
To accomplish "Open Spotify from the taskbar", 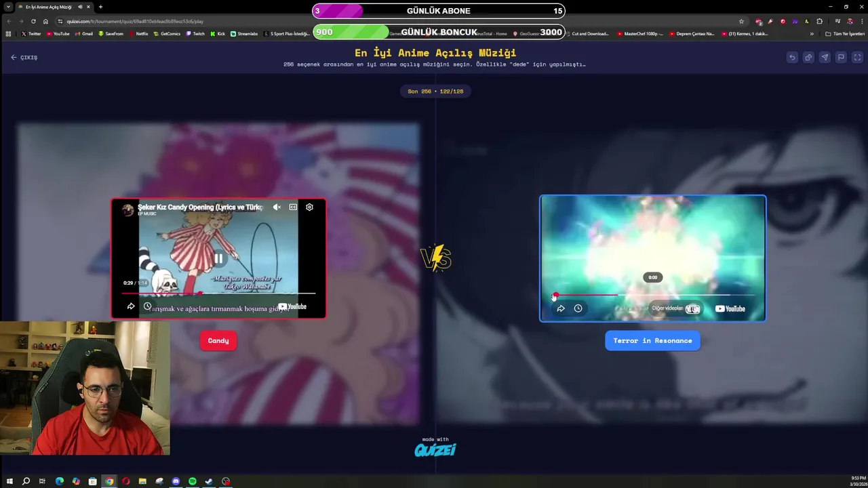I will [193, 481].
